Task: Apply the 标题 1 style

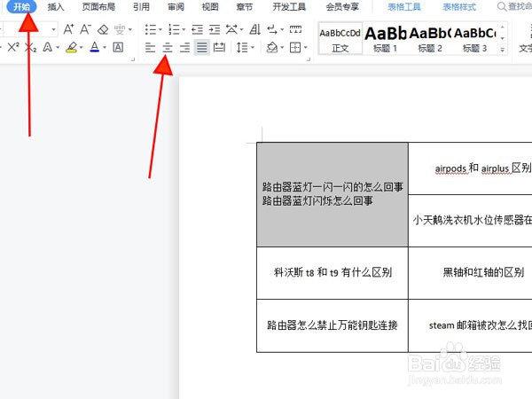Action: (385, 38)
